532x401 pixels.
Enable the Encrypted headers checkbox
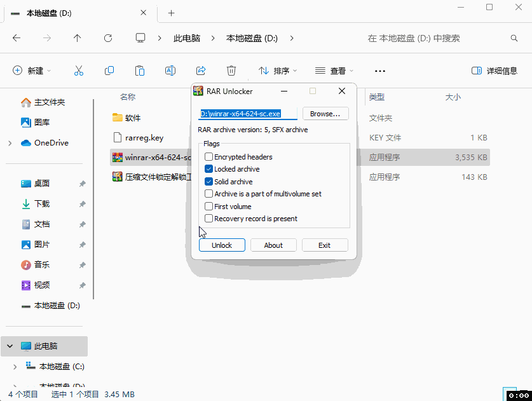[208, 157]
